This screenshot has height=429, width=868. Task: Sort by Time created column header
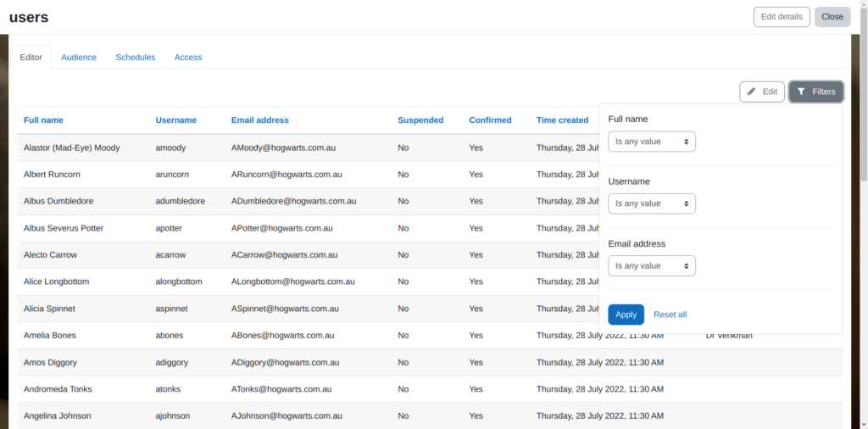563,120
